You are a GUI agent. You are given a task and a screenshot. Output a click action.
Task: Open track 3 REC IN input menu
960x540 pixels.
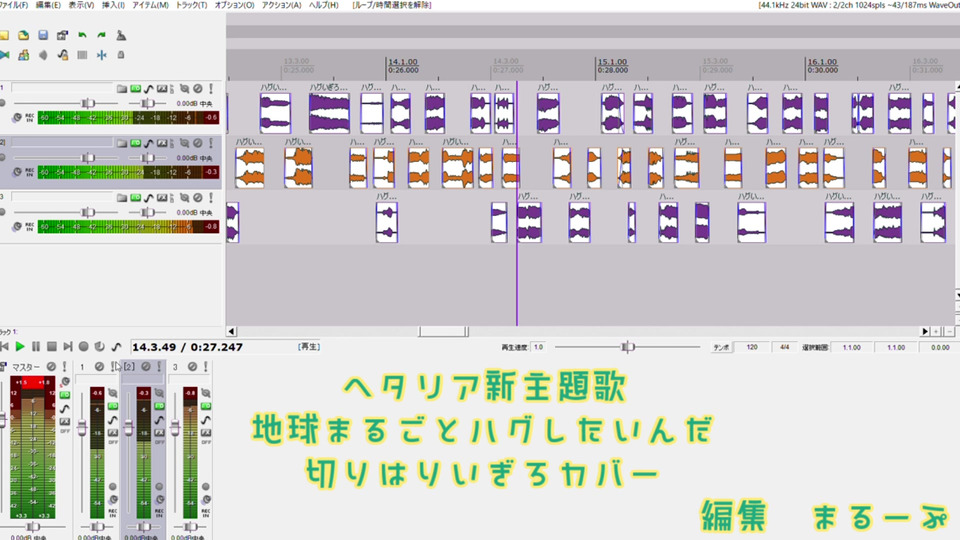pos(29,226)
